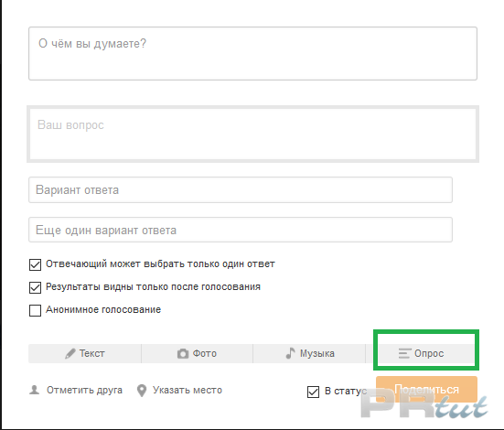This screenshot has height=430, width=504.
Task: Click the Указать место link text
Action: click(188, 390)
